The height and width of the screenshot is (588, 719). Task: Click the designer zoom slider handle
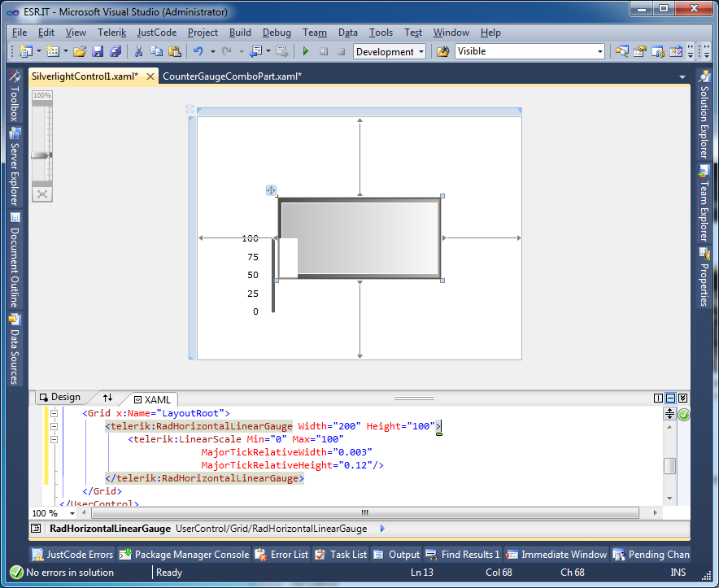[x=41, y=155]
